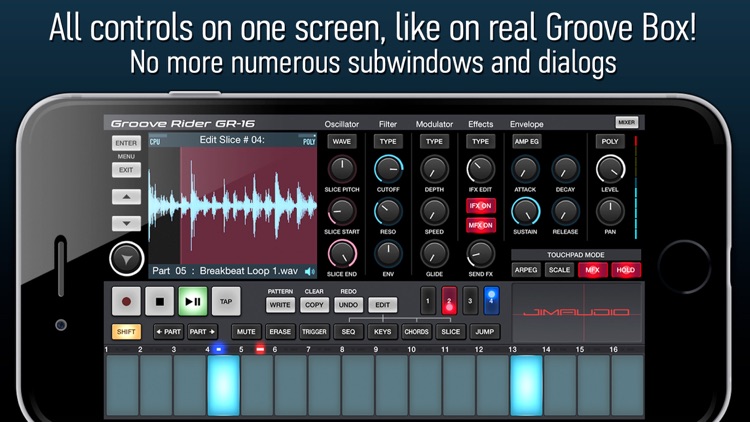The height and width of the screenshot is (422, 750).
Task: Tap the EXIT menu button
Action: [x=126, y=170]
